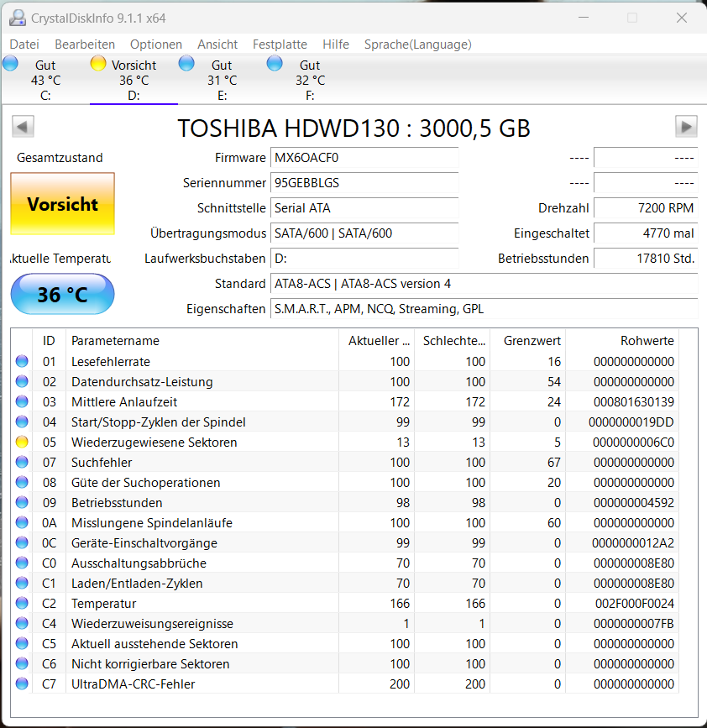The height and width of the screenshot is (728, 707).
Task: Click the Firmware field MX6OACF0
Action: [364, 157]
